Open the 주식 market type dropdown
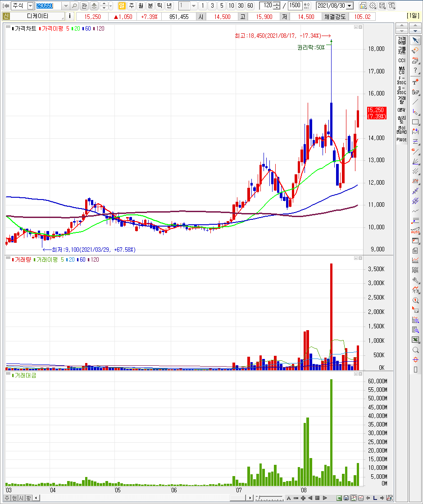423x504 pixels. 30,6
